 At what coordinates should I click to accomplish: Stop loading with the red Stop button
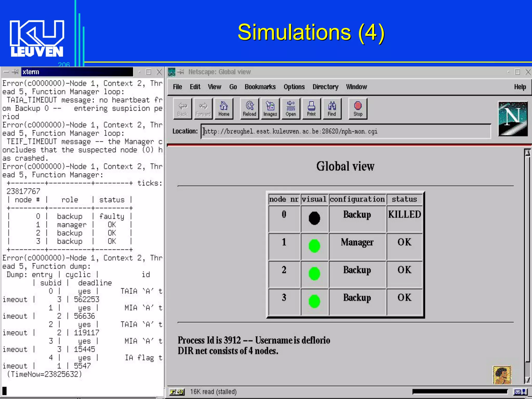pyautogui.click(x=358, y=109)
